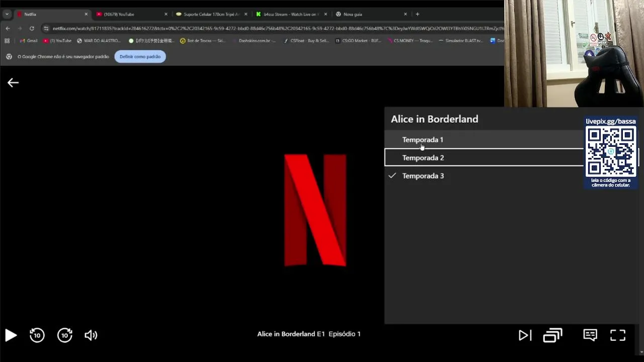
Task: Open the WAR DO ALASTRO bookmark
Action: coord(99,41)
